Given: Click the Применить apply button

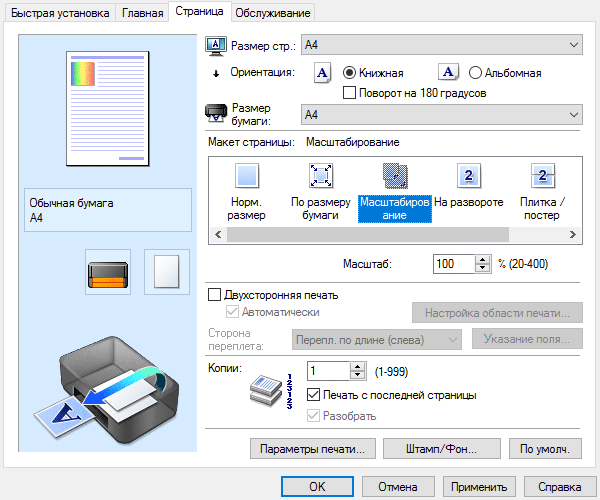Looking at the screenshot, I should tap(479, 487).
